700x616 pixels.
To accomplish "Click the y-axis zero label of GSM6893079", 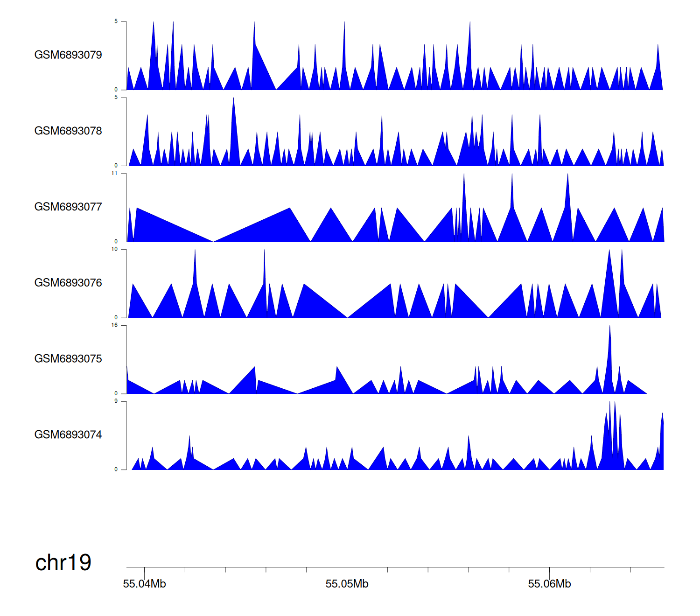I will [x=116, y=90].
